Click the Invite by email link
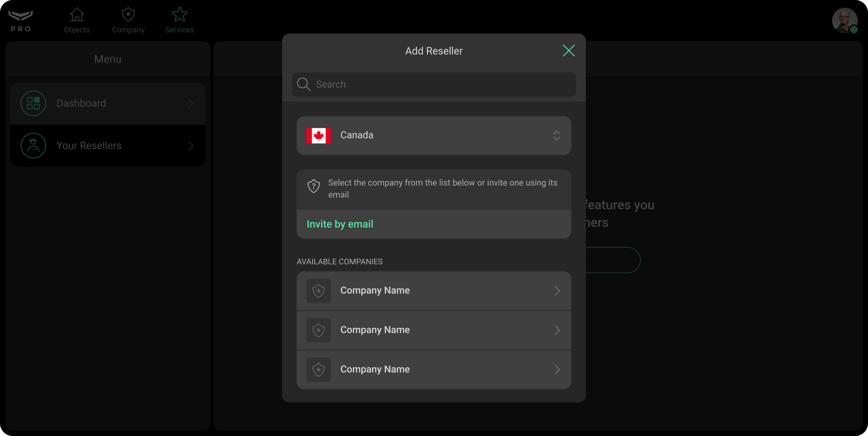 (340, 224)
